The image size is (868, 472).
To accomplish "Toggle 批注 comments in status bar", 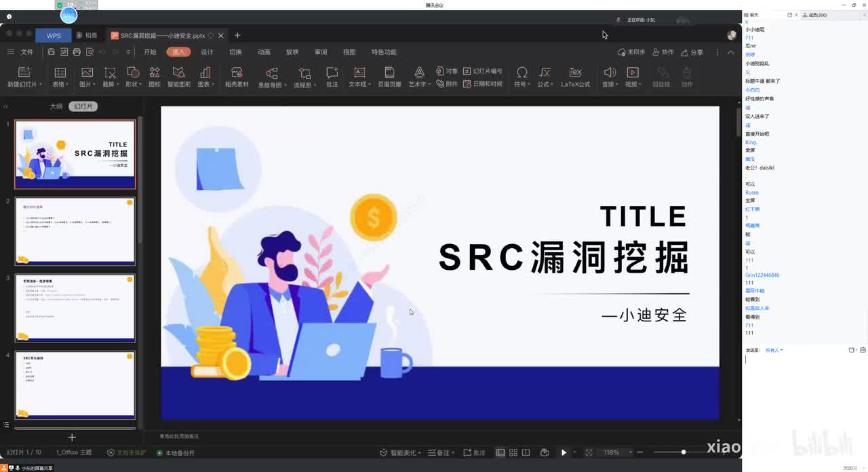I will tap(474, 452).
